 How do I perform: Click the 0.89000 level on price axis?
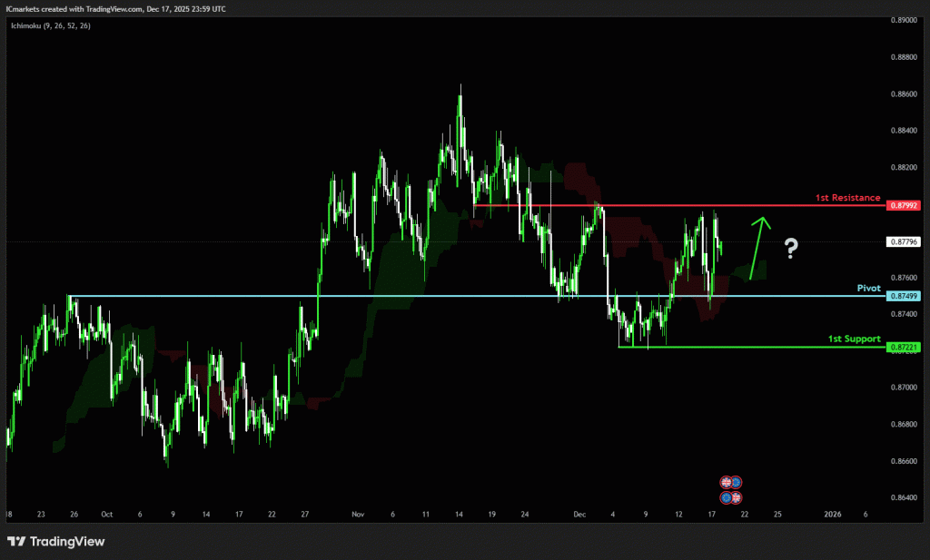(x=904, y=19)
